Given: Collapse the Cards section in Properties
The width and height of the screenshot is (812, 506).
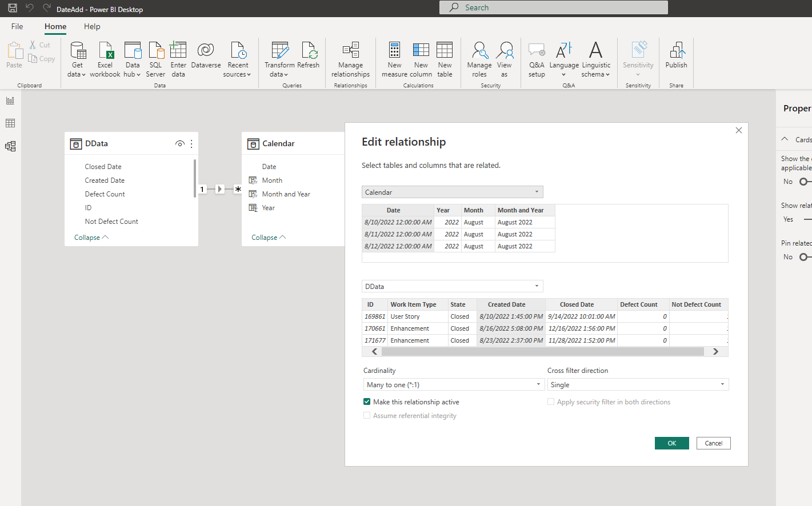Looking at the screenshot, I should [785, 139].
